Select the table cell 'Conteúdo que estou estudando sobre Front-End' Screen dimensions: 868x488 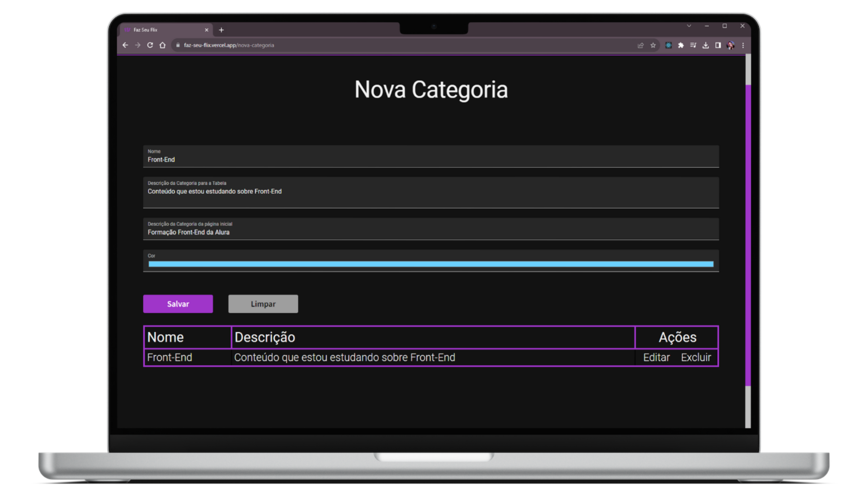433,357
